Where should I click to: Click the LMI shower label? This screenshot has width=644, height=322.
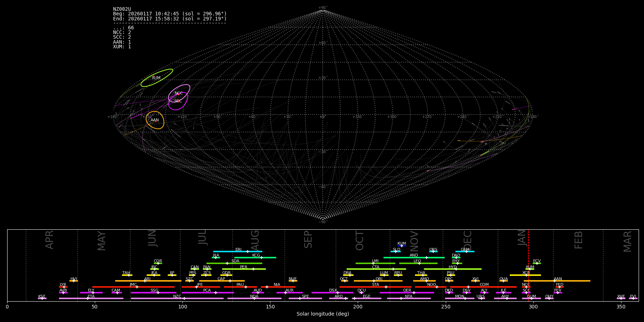[x=375, y=261]
